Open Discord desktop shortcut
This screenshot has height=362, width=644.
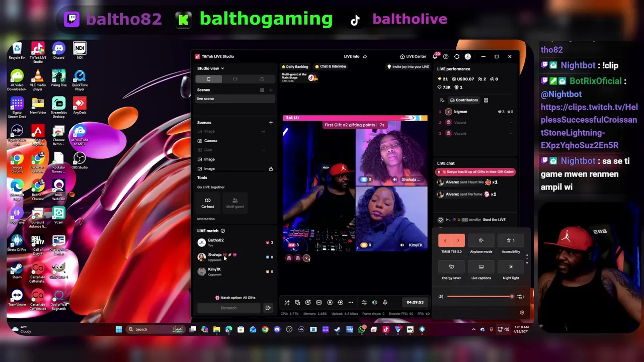59,51
